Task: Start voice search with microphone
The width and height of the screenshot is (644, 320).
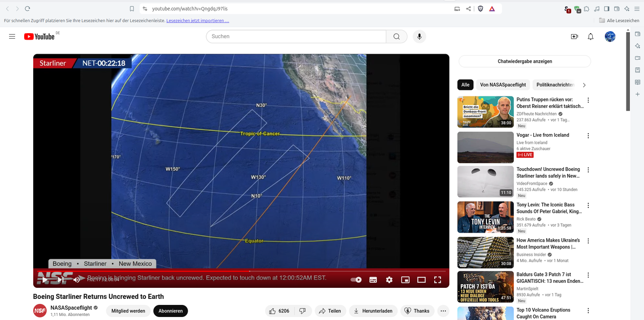Action: click(419, 36)
